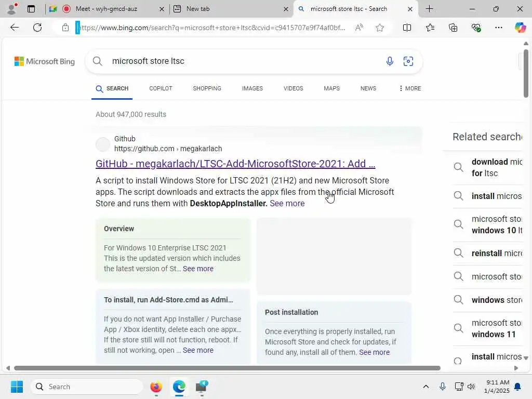This screenshot has width=532, height=399.
Task: Open the IMAGES tab
Action: (x=252, y=88)
